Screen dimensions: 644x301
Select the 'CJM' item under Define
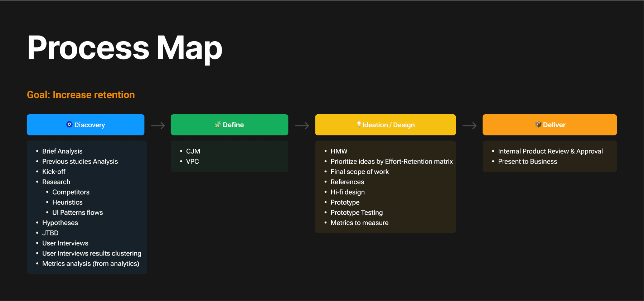(x=193, y=151)
